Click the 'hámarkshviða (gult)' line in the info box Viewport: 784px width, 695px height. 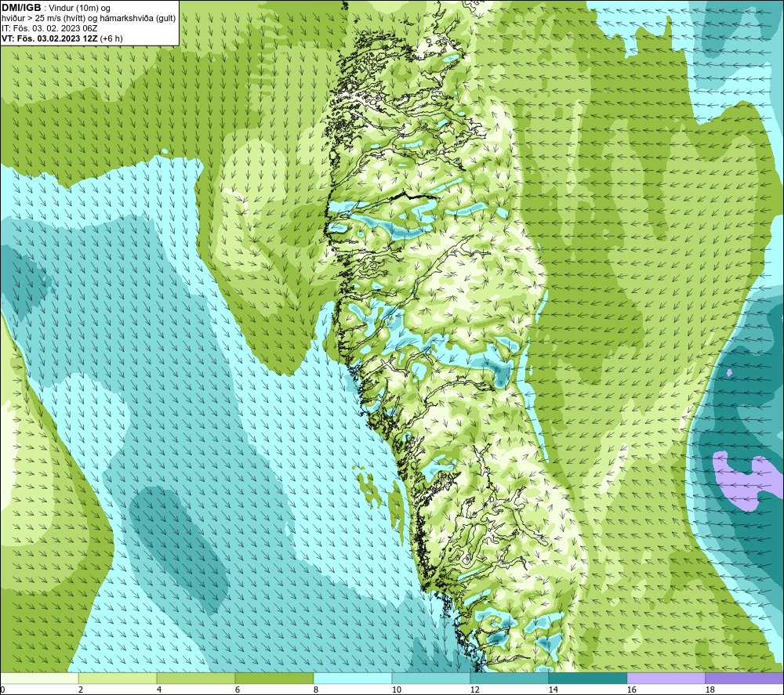pyautogui.click(x=89, y=18)
